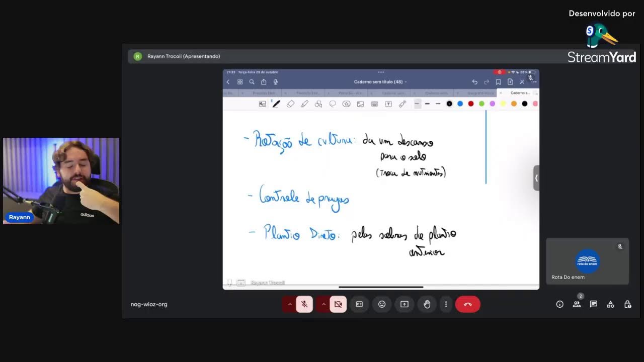Insert an image with the picture tool

coord(360,104)
